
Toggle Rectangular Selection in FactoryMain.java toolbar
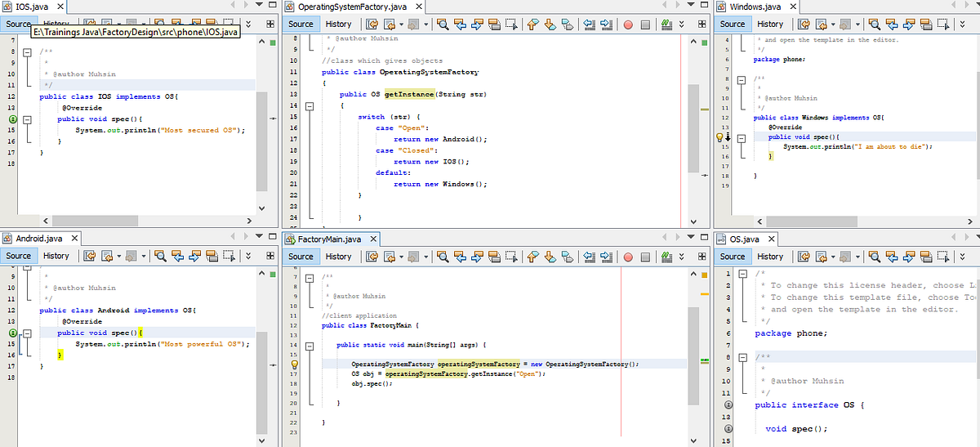click(511, 256)
